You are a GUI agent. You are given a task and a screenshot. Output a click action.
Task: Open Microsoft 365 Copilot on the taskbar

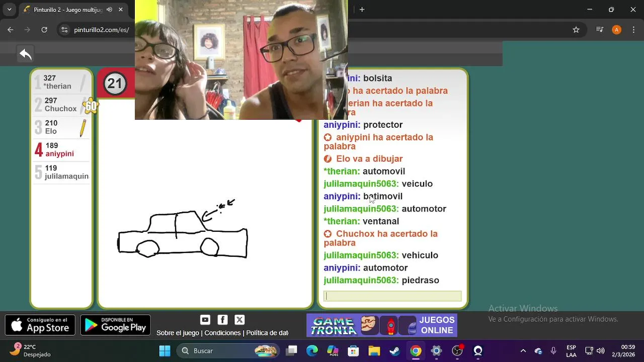tap(333, 351)
